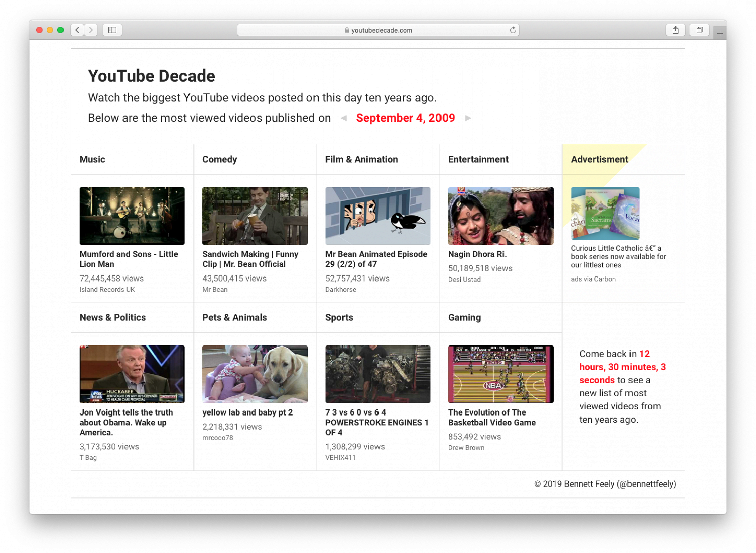Image resolution: width=756 pixels, height=553 pixels.
Task: Click the Gaming category heading
Action: click(465, 318)
